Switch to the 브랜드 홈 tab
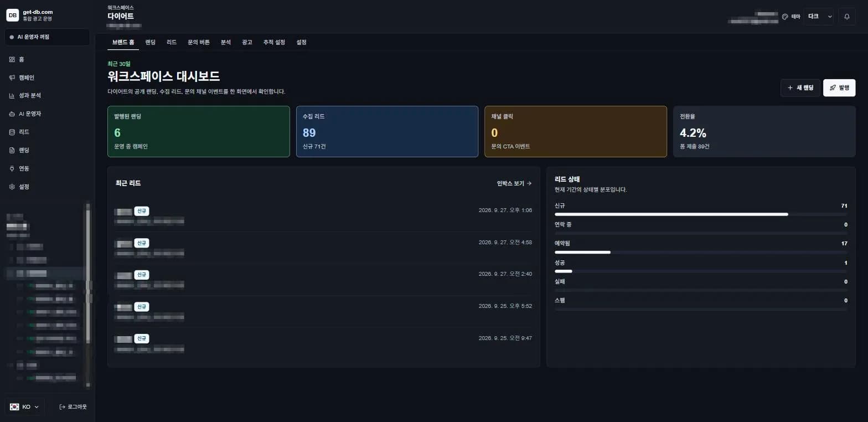This screenshot has height=422, width=868. pos(123,42)
